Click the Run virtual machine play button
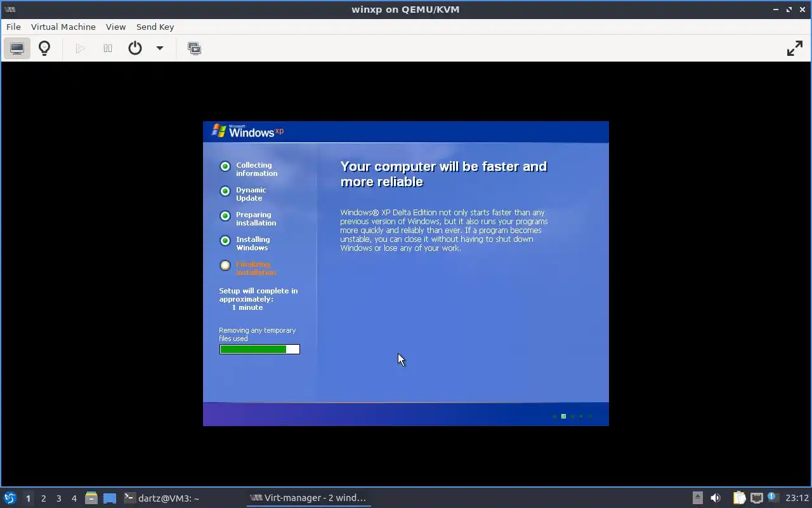The width and height of the screenshot is (812, 508). (x=80, y=48)
